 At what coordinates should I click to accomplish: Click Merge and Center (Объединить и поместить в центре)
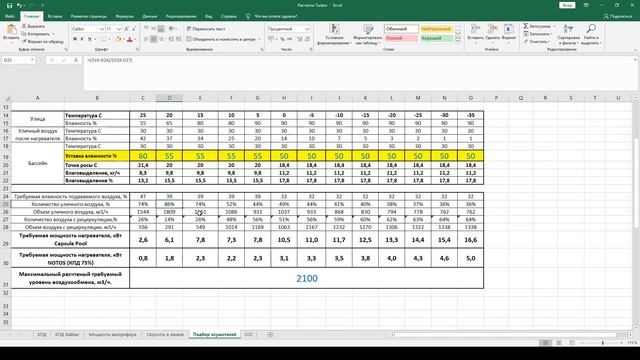tap(223, 39)
